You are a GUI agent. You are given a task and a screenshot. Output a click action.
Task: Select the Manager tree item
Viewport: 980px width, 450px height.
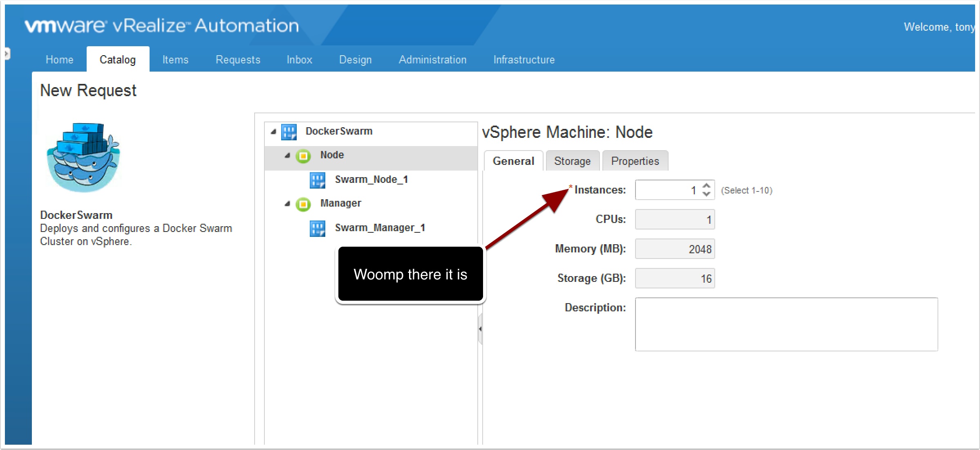click(340, 203)
